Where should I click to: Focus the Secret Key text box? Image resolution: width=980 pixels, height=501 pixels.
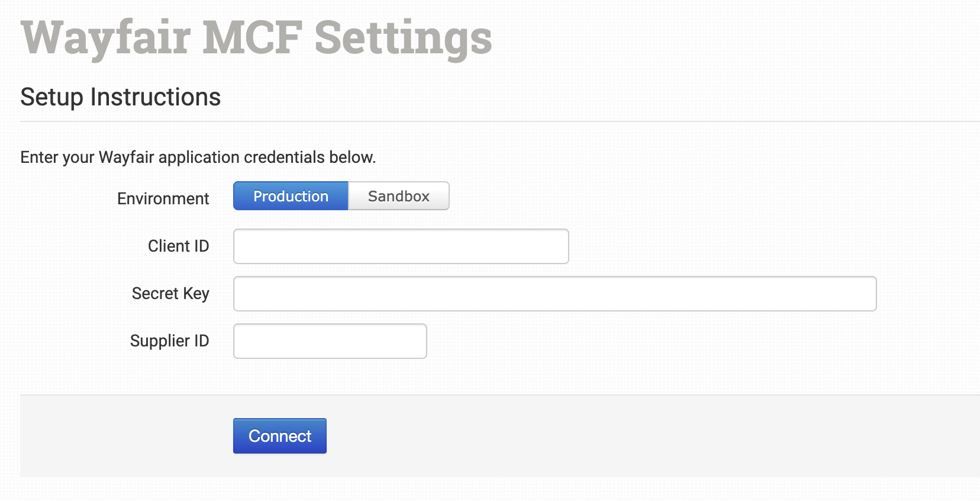[555, 294]
